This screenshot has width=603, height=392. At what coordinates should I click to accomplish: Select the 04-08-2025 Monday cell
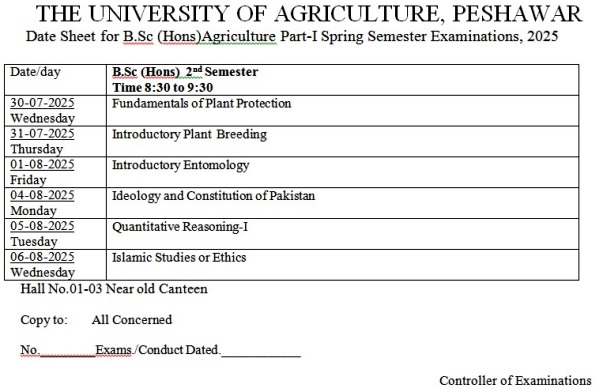[55, 203]
